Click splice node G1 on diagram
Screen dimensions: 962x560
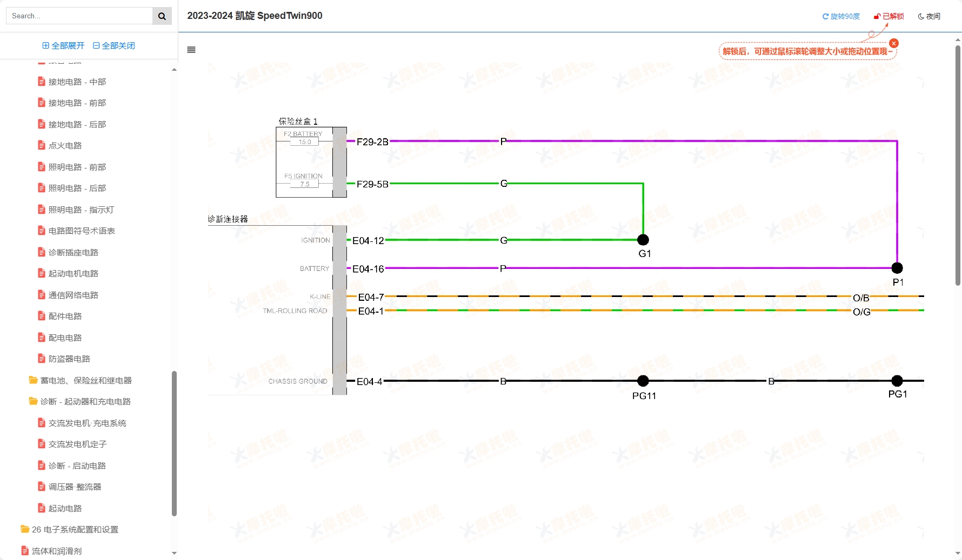point(643,240)
